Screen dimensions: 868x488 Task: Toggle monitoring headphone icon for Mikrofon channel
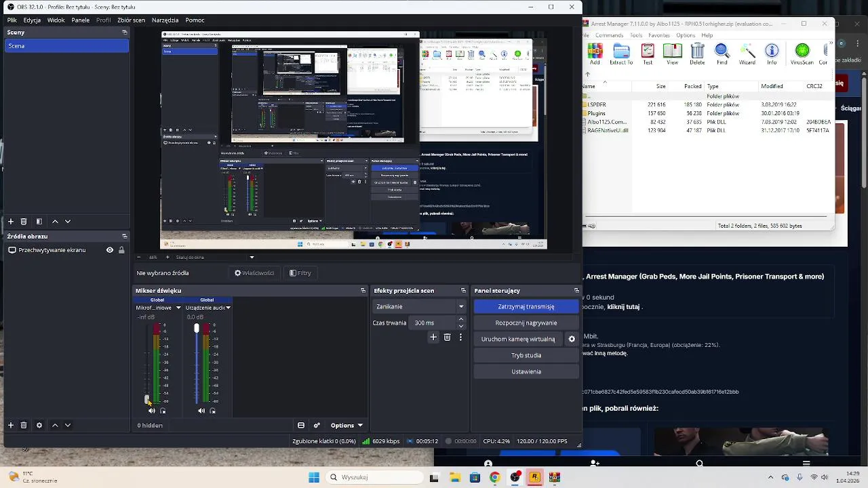click(163, 411)
